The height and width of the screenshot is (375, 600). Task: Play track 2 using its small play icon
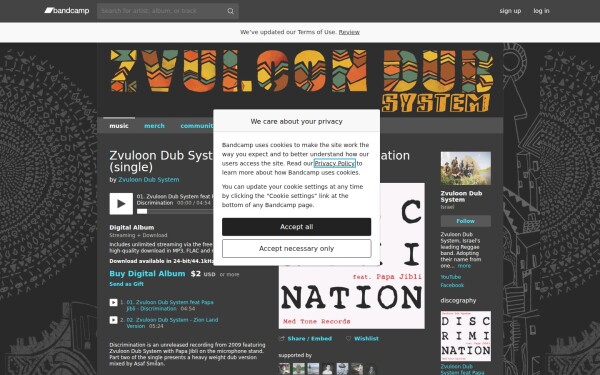click(x=113, y=320)
